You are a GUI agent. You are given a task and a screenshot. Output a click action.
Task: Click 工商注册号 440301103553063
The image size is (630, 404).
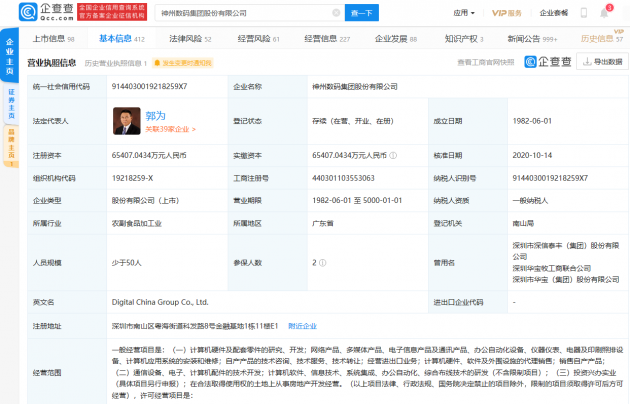point(343,178)
